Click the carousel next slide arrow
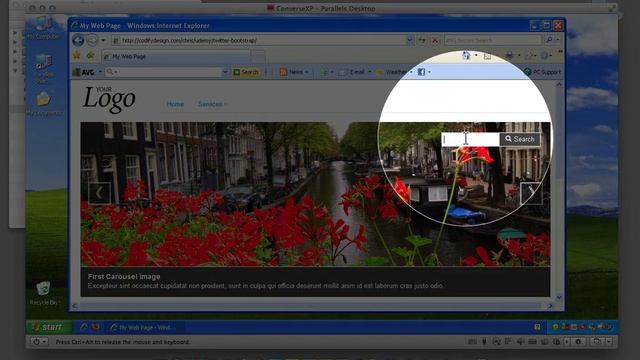 [531, 193]
